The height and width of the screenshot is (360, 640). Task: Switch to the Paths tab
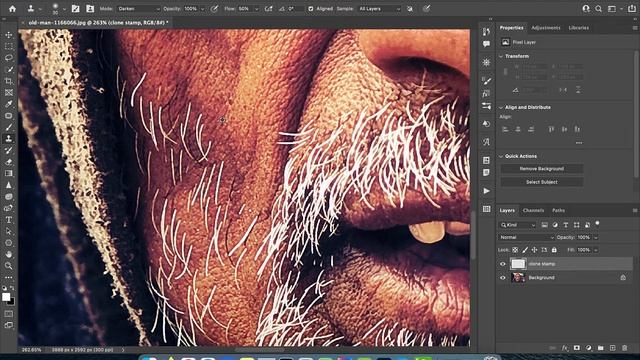click(x=558, y=211)
